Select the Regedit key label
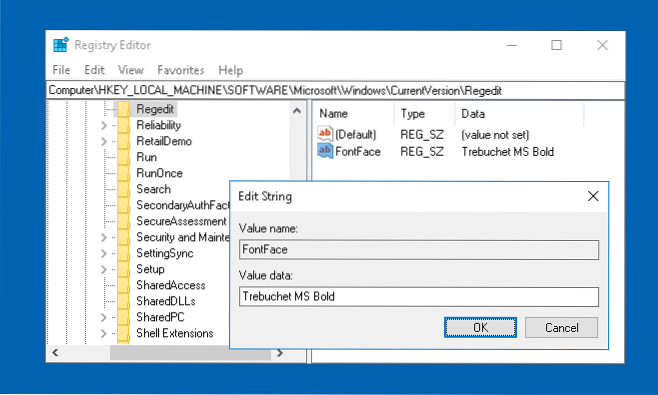The width and height of the screenshot is (658, 395). tap(155, 109)
